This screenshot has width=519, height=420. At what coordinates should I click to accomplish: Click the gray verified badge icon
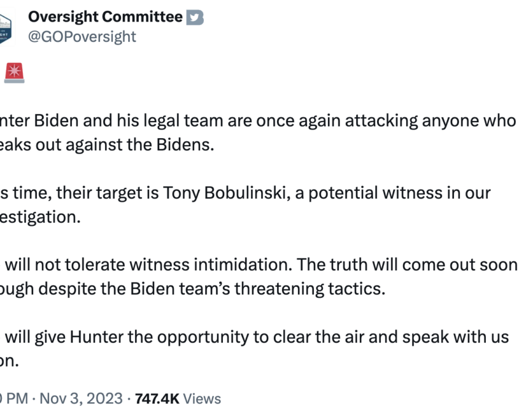click(195, 17)
